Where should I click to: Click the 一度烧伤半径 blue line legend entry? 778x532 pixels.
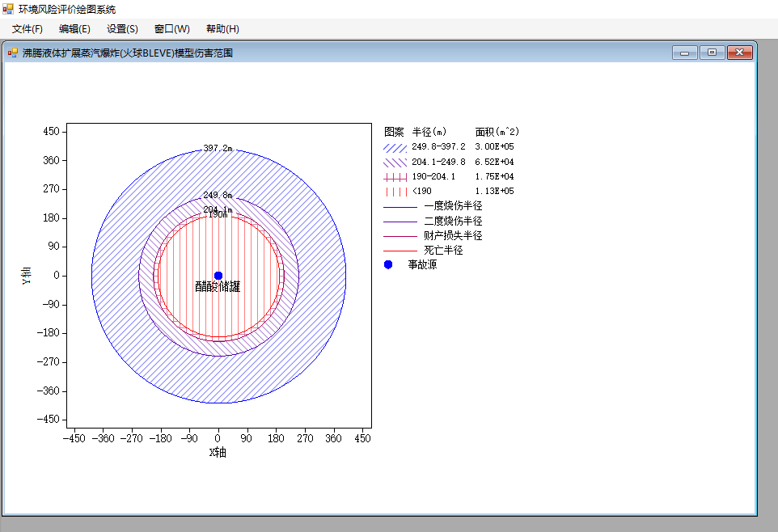pos(433,206)
